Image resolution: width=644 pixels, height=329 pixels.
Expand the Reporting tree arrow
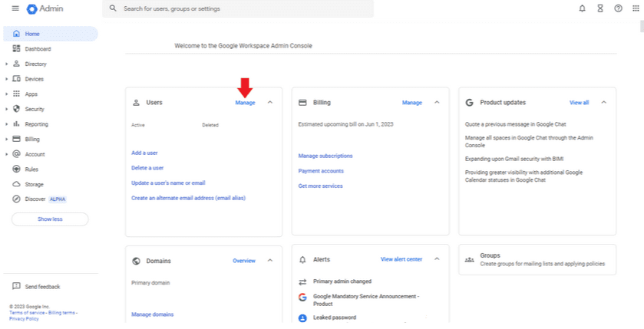pos(7,124)
